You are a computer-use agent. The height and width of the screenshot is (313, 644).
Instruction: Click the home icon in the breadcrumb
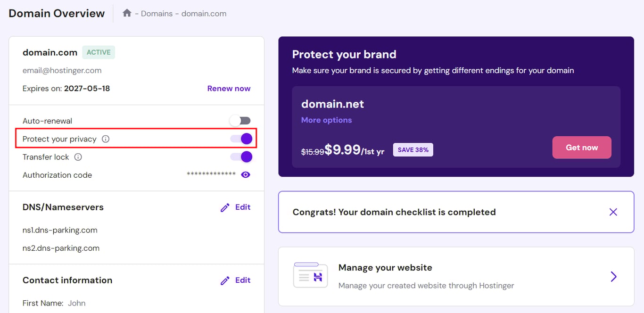click(x=126, y=14)
